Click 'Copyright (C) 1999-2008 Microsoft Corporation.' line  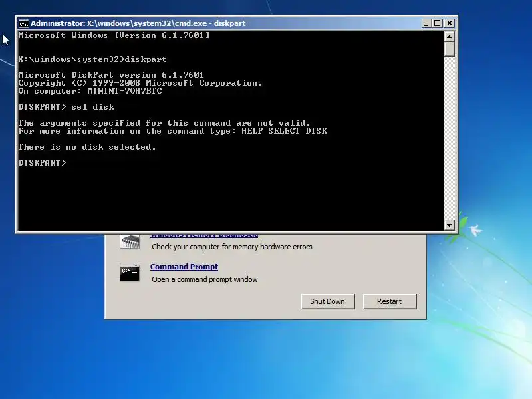click(x=140, y=83)
